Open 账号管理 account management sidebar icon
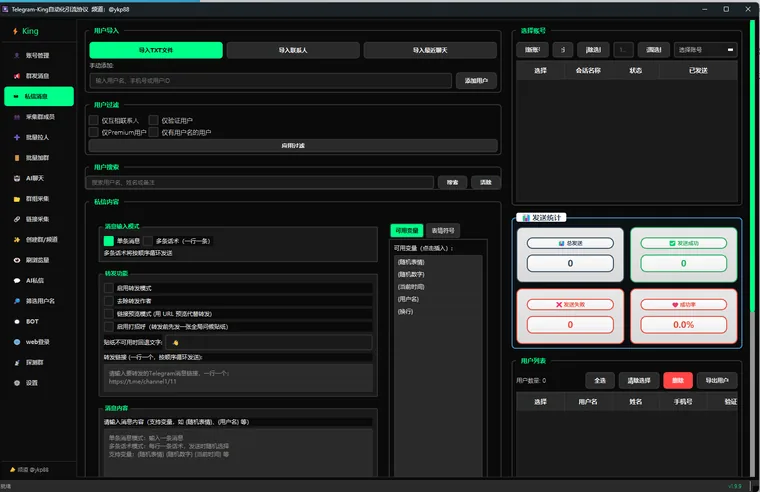 coord(17,55)
